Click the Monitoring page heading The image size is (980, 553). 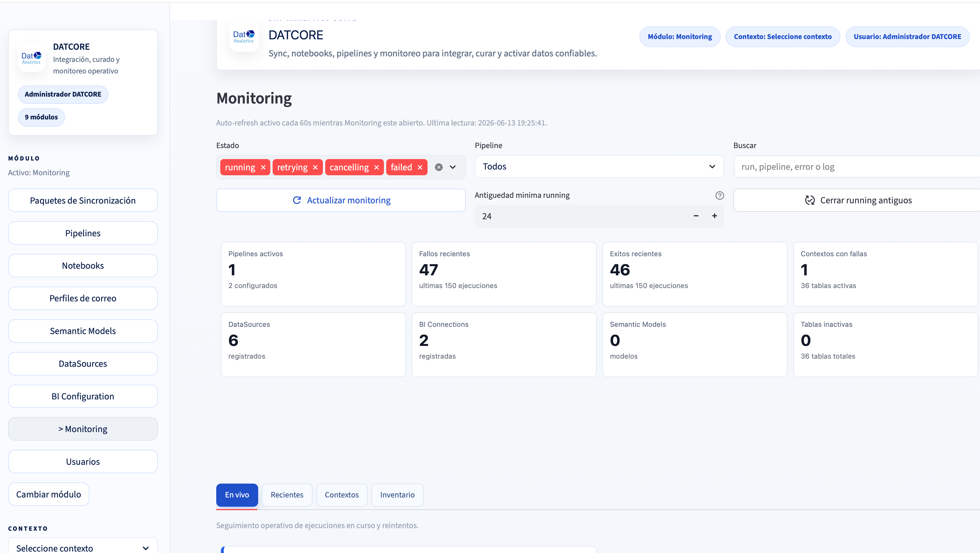[x=254, y=99]
